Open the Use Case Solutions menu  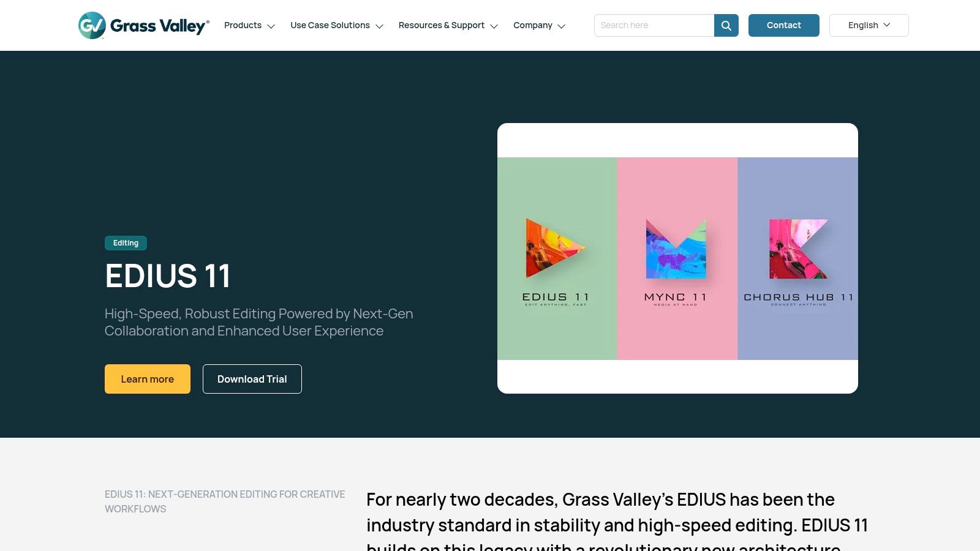(330, 25)
